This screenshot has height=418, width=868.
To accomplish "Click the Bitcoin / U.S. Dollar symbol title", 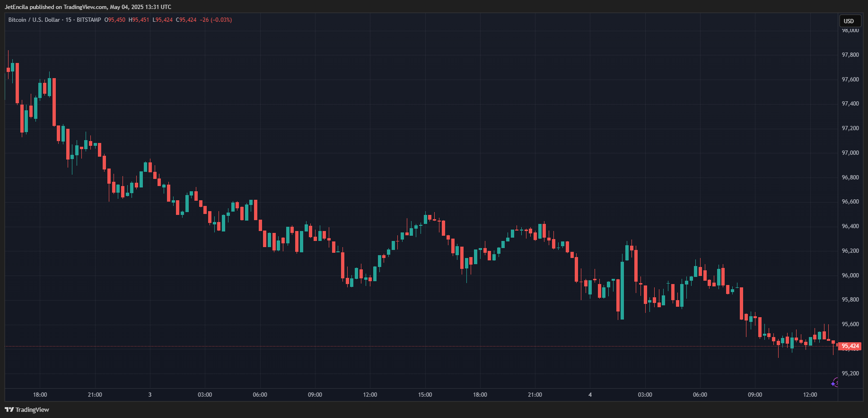I will coord(34,20).
